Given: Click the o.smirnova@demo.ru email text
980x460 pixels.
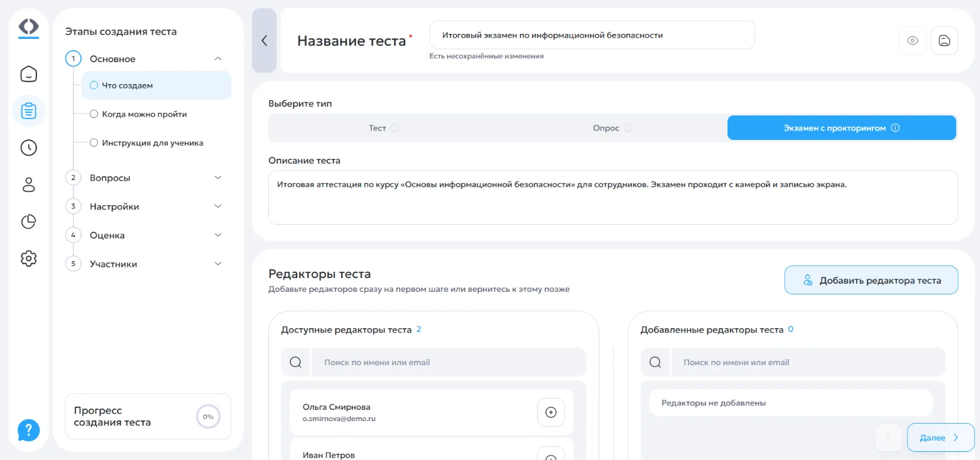Looking at the screenshot, I should coord(339,419).
